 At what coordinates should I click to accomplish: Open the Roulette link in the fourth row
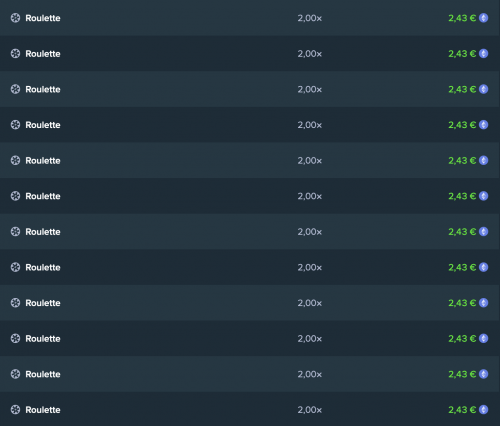point(43,125)
